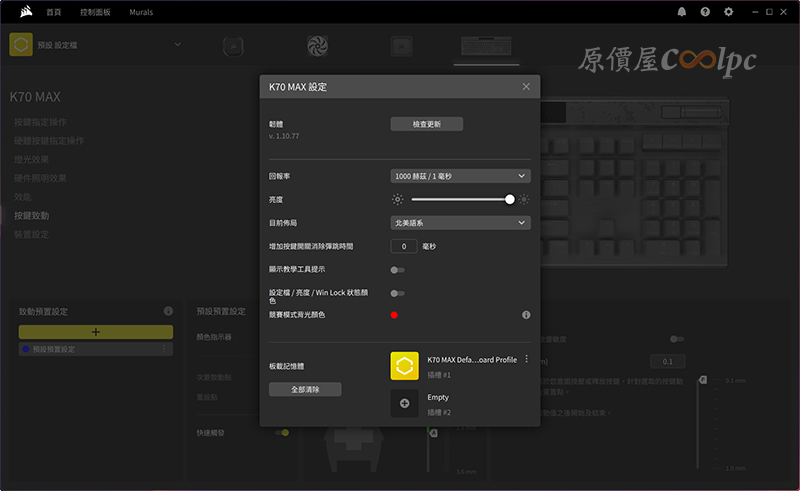800x491 pixels.
Task: Open the Murals tab
Action: [x=141, y=12]
